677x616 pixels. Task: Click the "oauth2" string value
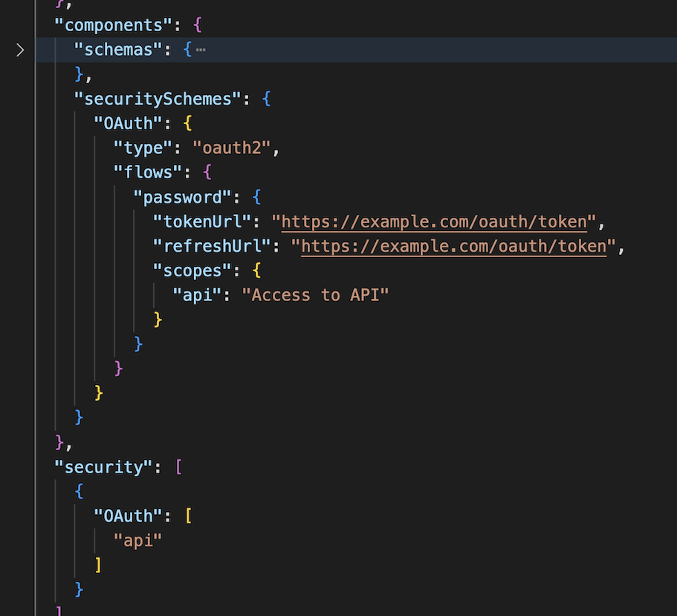point(230,148)
